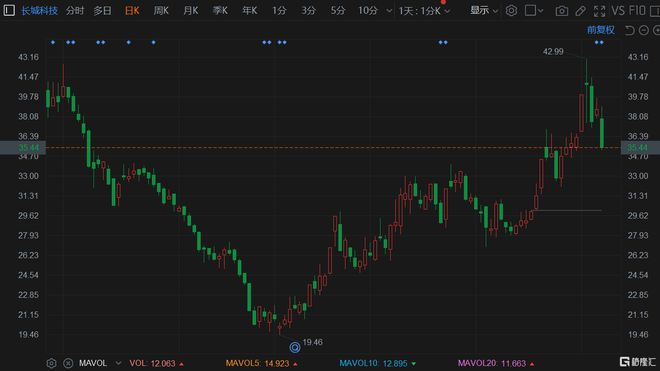Click the 19.46 low price label near marker

point(312,342)
